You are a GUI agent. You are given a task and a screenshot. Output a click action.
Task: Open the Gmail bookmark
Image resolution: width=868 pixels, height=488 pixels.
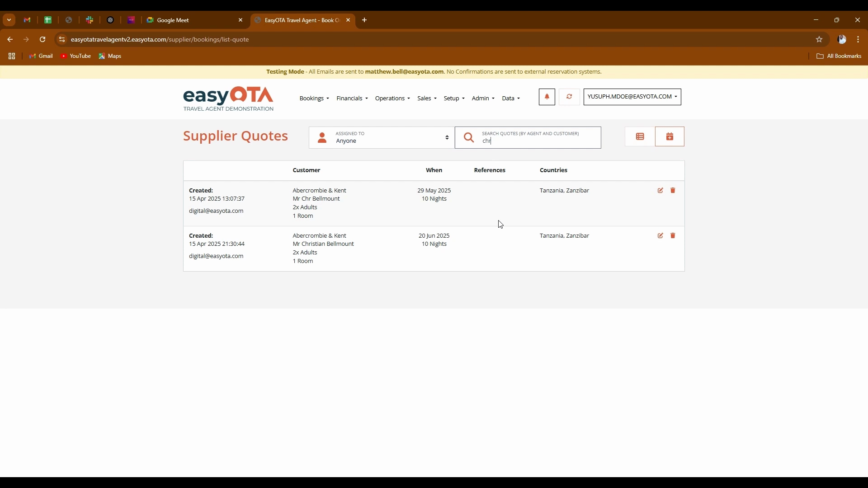(41, 56)
